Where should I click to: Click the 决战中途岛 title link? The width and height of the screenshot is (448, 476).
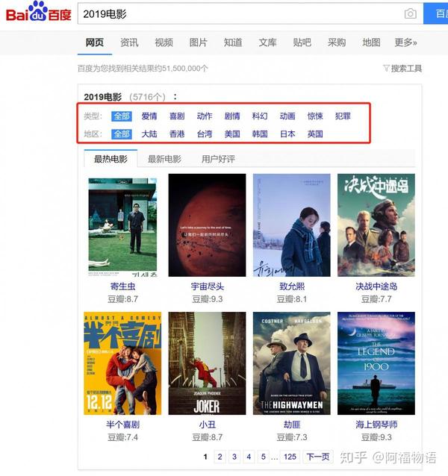pyautogui.click(x=376, y=286)
